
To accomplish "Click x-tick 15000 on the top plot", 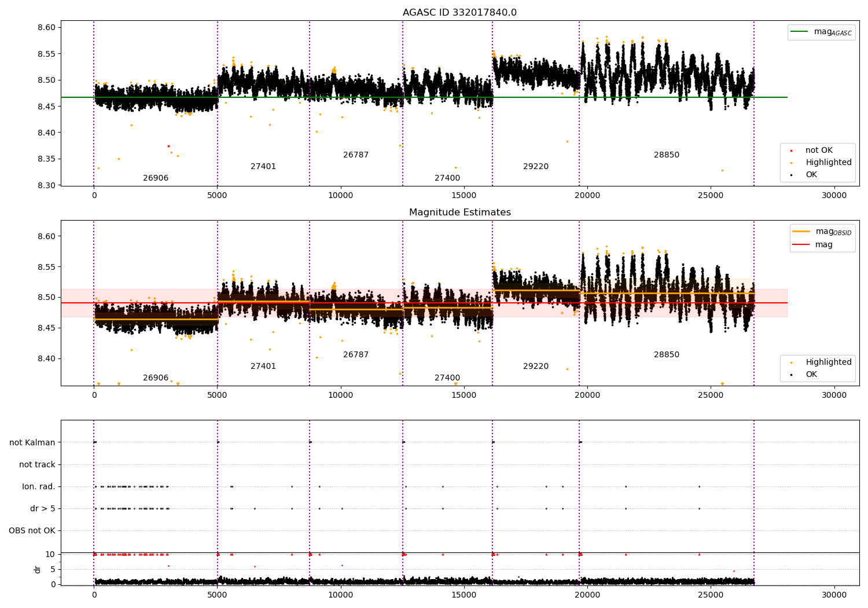I will (x=464, y=196).
